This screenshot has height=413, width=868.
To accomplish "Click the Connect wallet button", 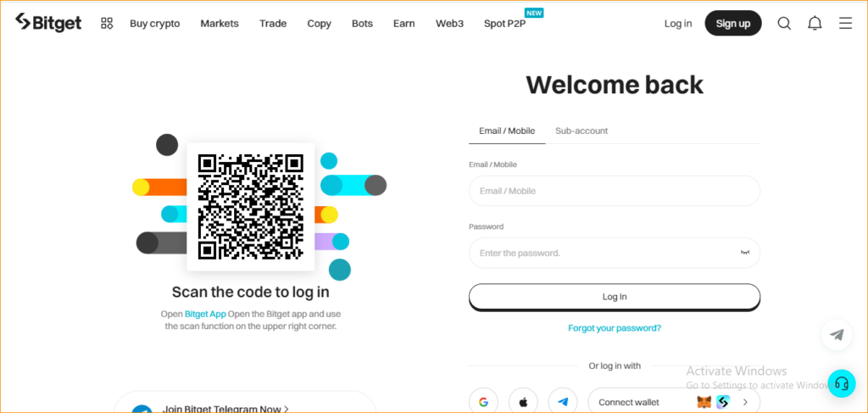I will pyautogui.click(x=674, y=402).
